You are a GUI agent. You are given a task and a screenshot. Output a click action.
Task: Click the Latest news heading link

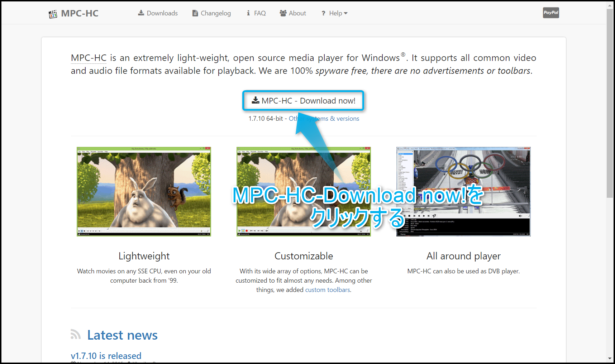click(122, 335)
